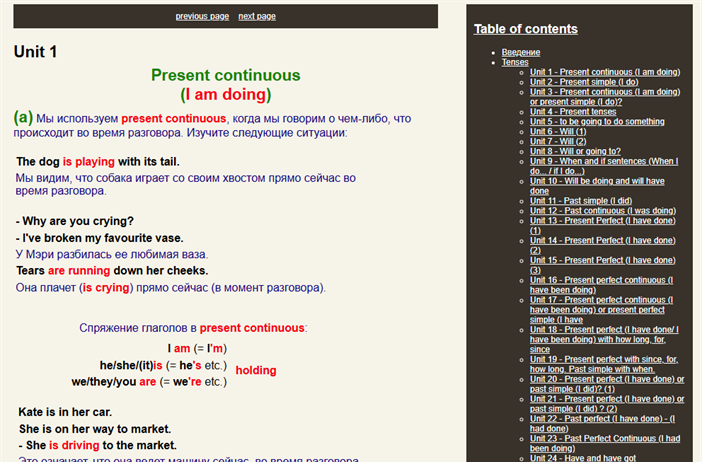Open Unit 6 - Will (1) link
Image resolution: width=702 pixels, height=462 pixels.
coord(558,132)
